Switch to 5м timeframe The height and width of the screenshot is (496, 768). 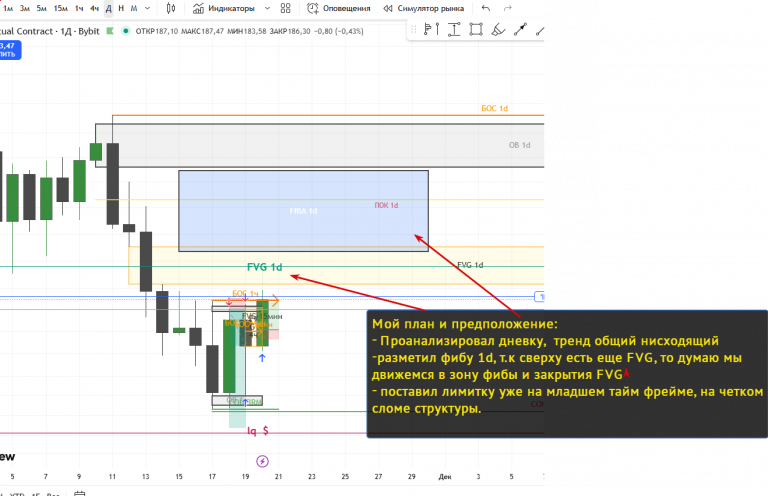click(x=41, y=8)
